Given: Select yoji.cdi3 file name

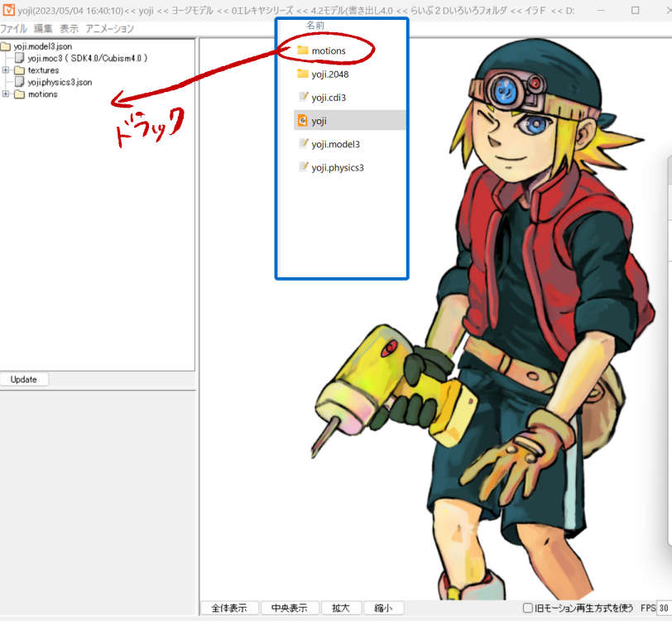Looking at the screenshot, I should pos(329,98).
